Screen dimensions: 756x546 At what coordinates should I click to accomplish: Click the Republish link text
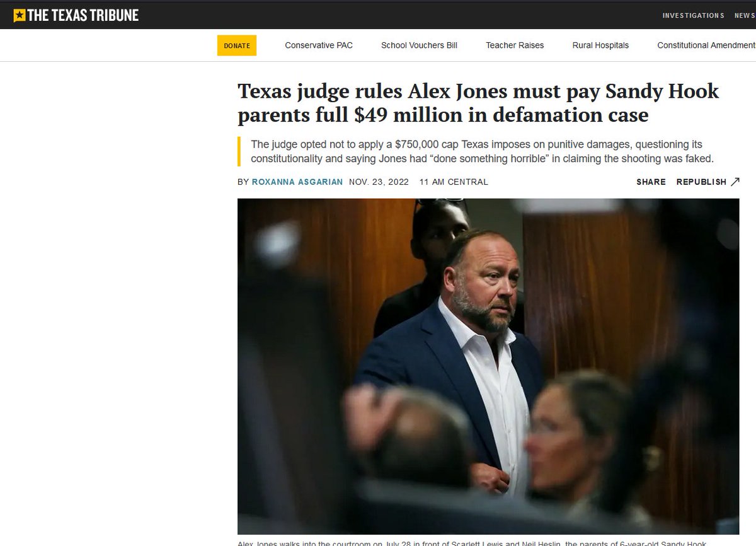701,182
